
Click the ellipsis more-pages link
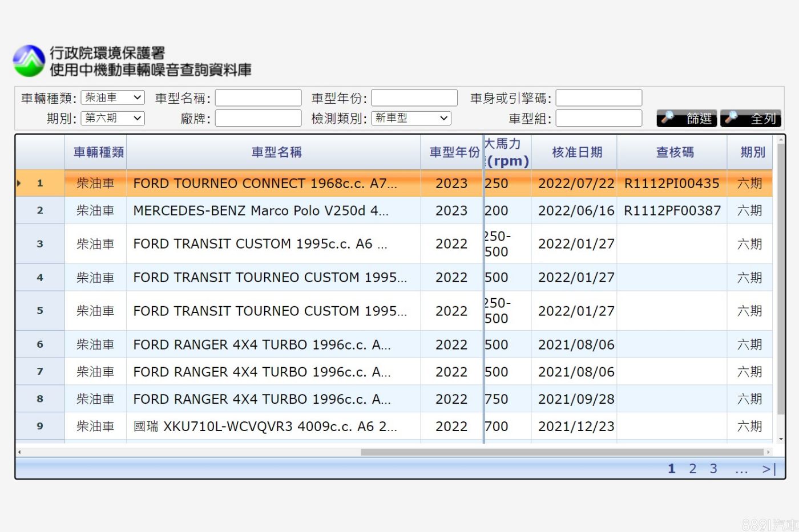[x=741, y=469]
